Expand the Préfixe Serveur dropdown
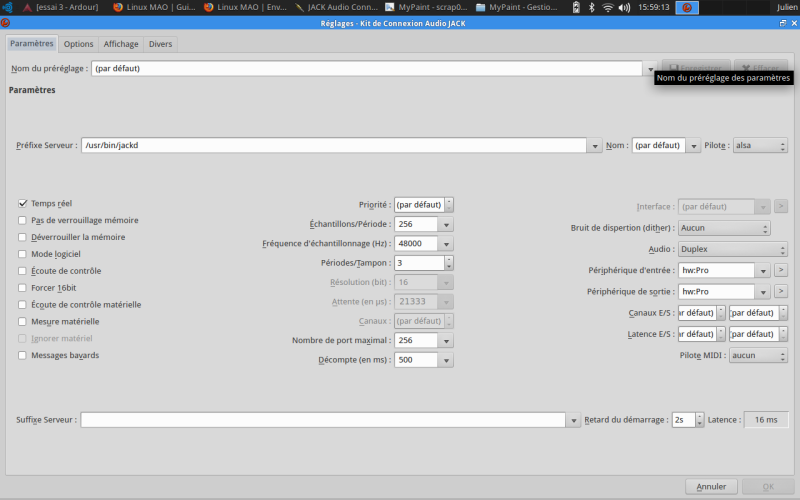The width and height of the screenshot is (800, 500). click(594, 145)
